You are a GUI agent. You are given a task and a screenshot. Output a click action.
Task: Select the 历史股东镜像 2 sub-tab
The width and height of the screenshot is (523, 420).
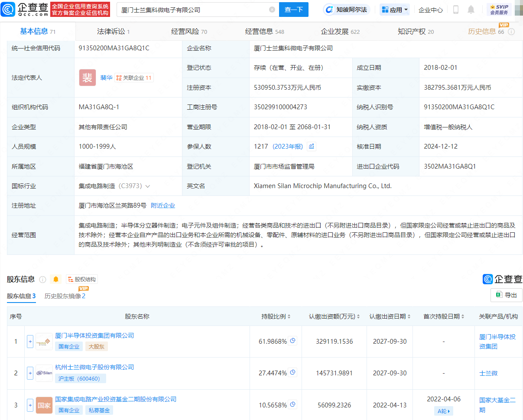point(65,296)
